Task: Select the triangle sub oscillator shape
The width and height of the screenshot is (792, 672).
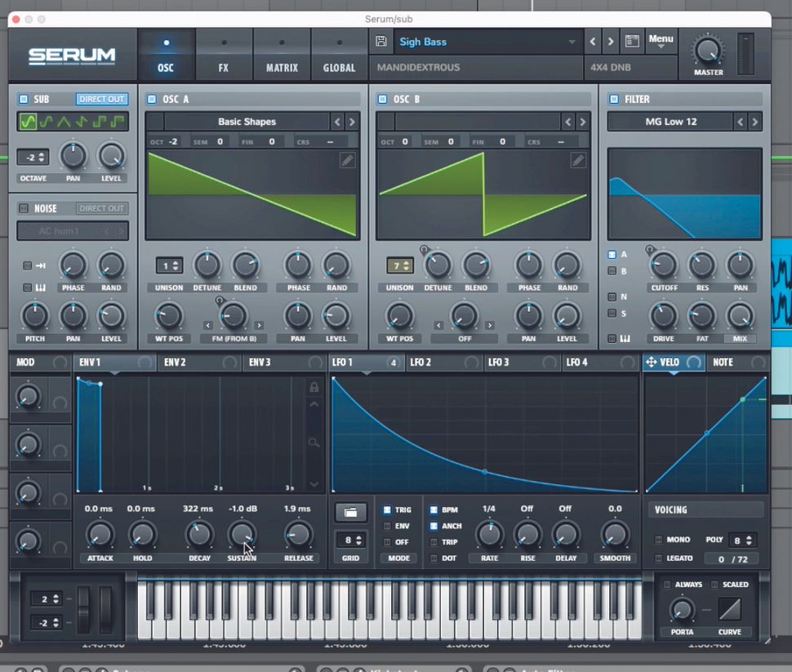Action: (64, 121)
